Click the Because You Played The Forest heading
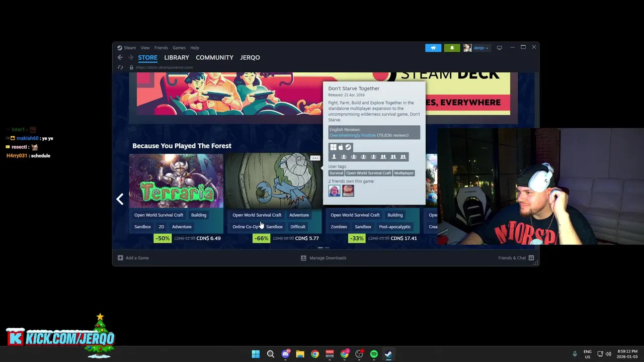Image resolution: width=644 pixels, height=362 pixels. (182, 146)
